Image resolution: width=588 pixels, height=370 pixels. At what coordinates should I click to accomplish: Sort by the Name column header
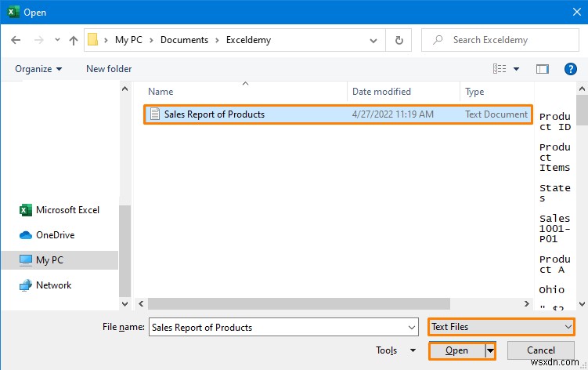(161, 92)
